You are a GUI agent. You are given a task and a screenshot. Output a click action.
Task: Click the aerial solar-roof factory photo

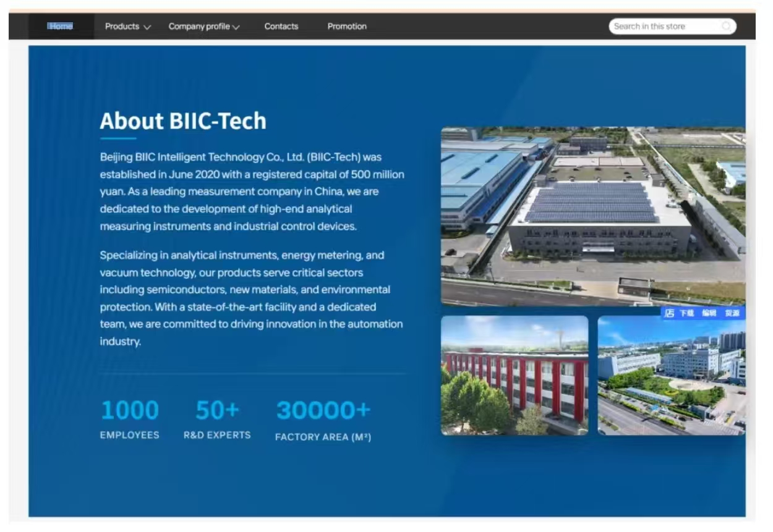pos(592,216)
